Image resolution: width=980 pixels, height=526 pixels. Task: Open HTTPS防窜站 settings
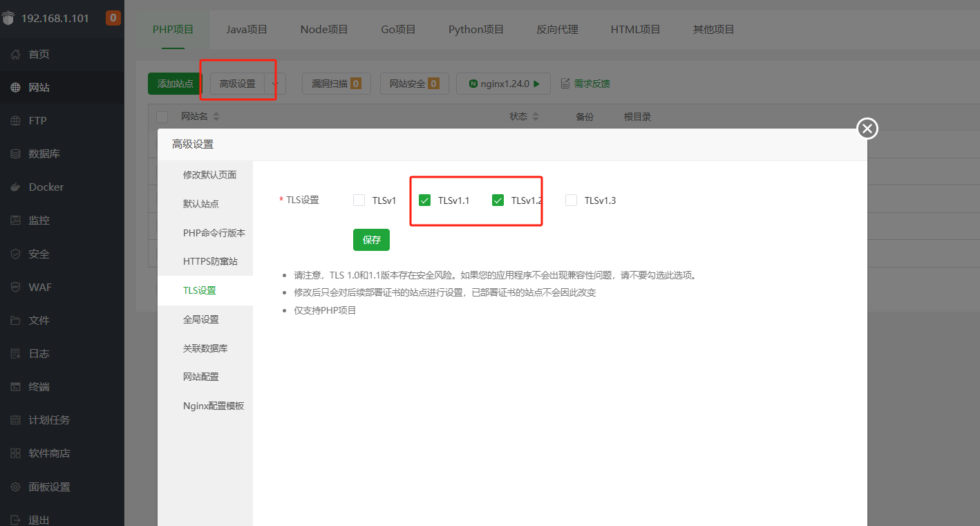(205, 261)
